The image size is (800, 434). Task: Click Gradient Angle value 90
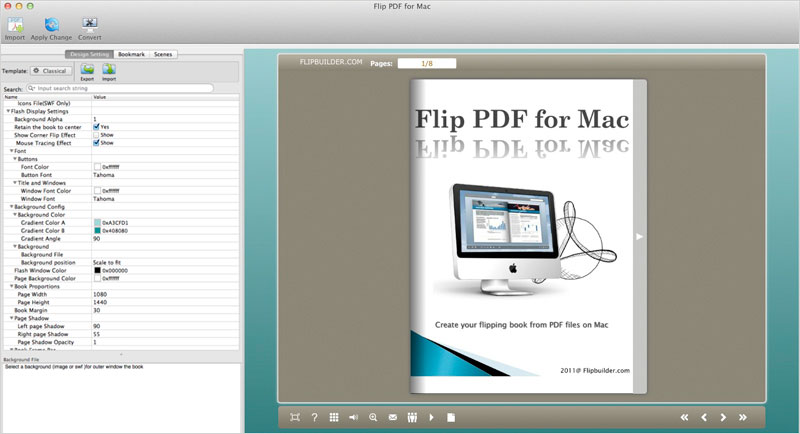tap(96, 239)
